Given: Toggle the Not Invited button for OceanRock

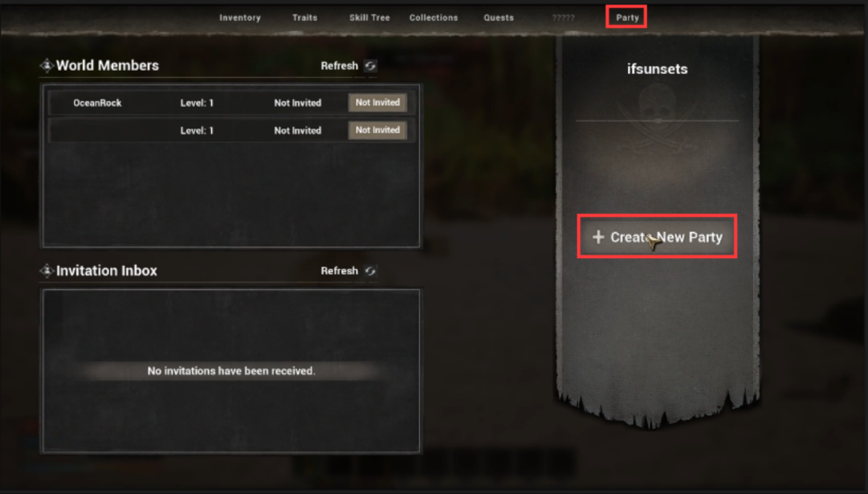Looking at the screenshot, I should click(x=377, y=103).
